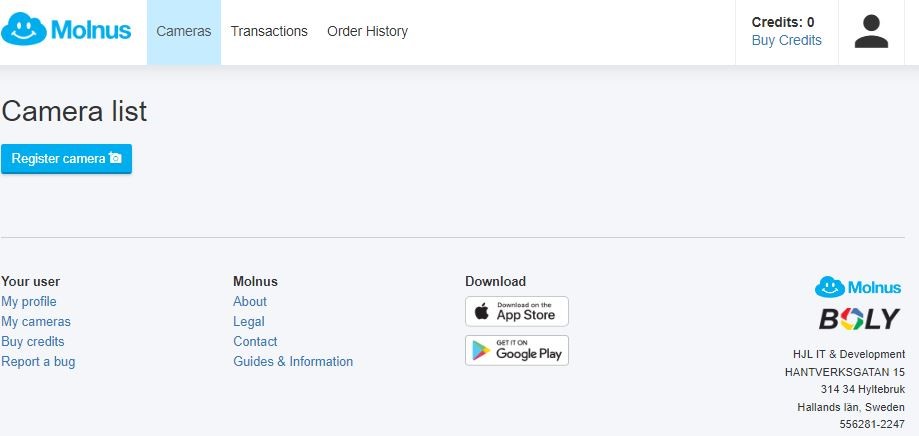Click the Buy Credits header link
Screen dimensions: 919x436
787,40
